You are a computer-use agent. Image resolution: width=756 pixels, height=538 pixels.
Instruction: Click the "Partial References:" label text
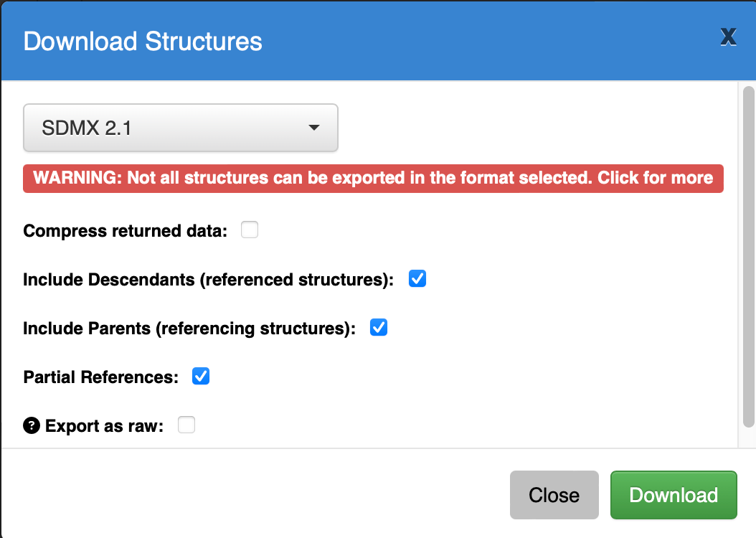point(100,377)
